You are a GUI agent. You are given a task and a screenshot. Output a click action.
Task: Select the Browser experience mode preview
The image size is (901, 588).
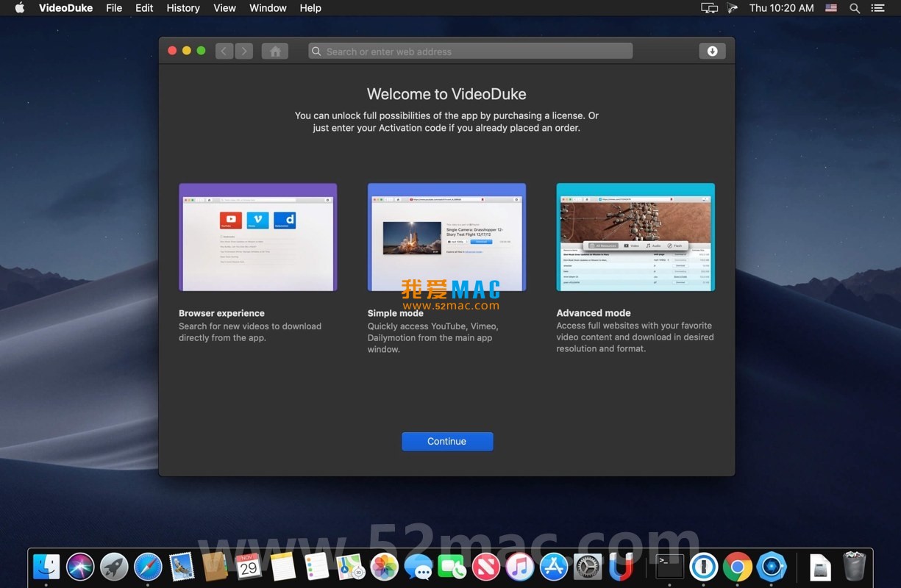[257, 237]
